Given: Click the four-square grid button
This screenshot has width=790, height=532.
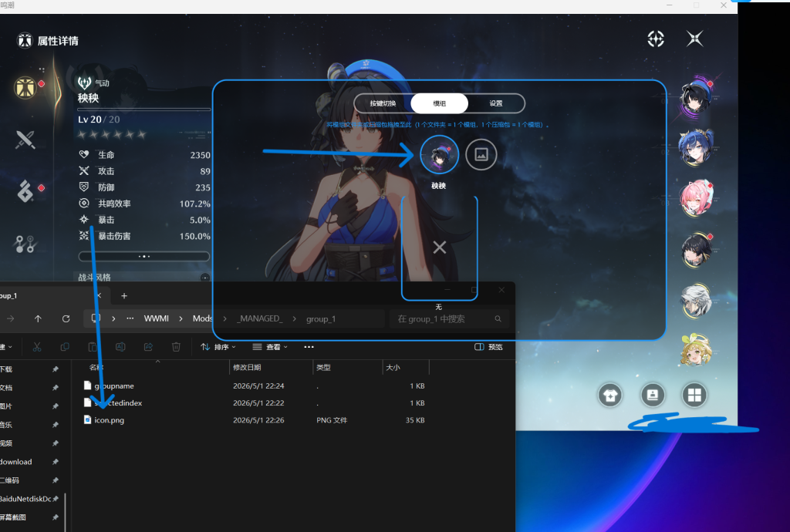Looking at the screenshot, I should 694,395.
